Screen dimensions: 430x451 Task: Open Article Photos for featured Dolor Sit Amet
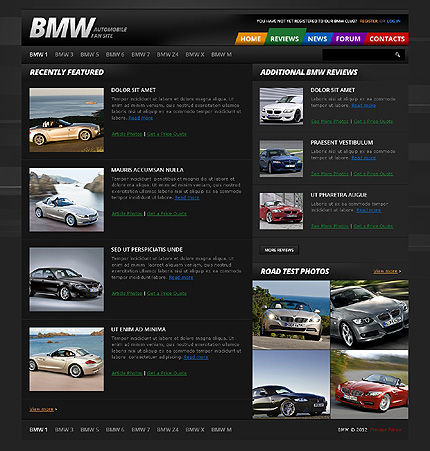coord(127,134)
